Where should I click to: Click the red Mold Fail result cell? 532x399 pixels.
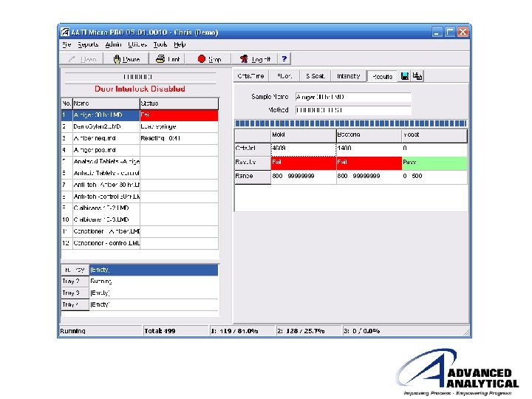click(304, 163)
